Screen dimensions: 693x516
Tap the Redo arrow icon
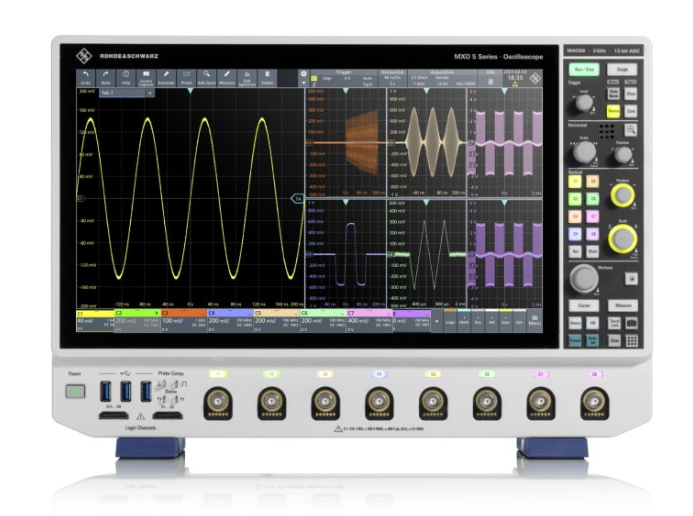pos(106,78)
